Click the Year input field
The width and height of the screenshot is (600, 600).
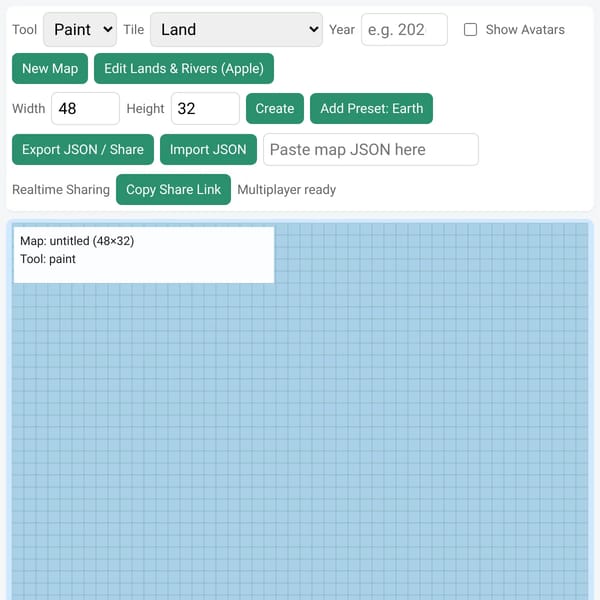click(404, 29)
